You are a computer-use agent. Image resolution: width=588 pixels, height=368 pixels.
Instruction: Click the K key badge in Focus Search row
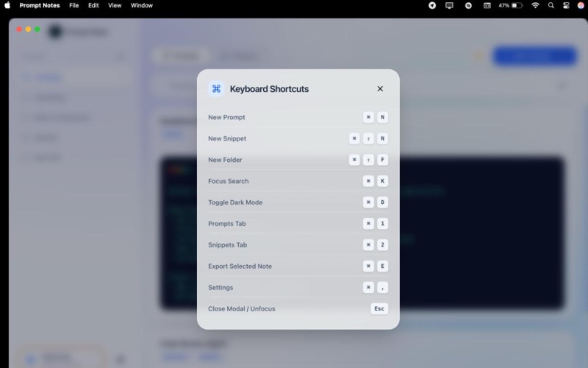pyautogui.click(x=382, y=181)
